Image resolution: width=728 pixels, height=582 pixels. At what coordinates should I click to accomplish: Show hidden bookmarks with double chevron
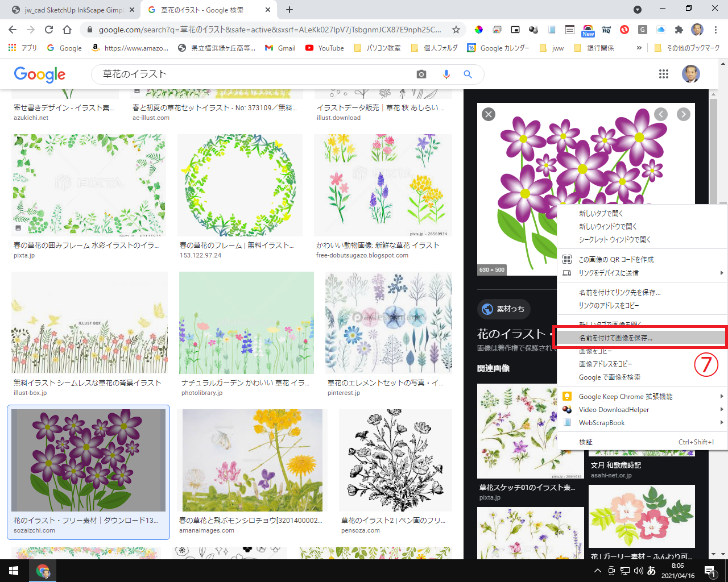pyautogui.click(x=639, y=48)
